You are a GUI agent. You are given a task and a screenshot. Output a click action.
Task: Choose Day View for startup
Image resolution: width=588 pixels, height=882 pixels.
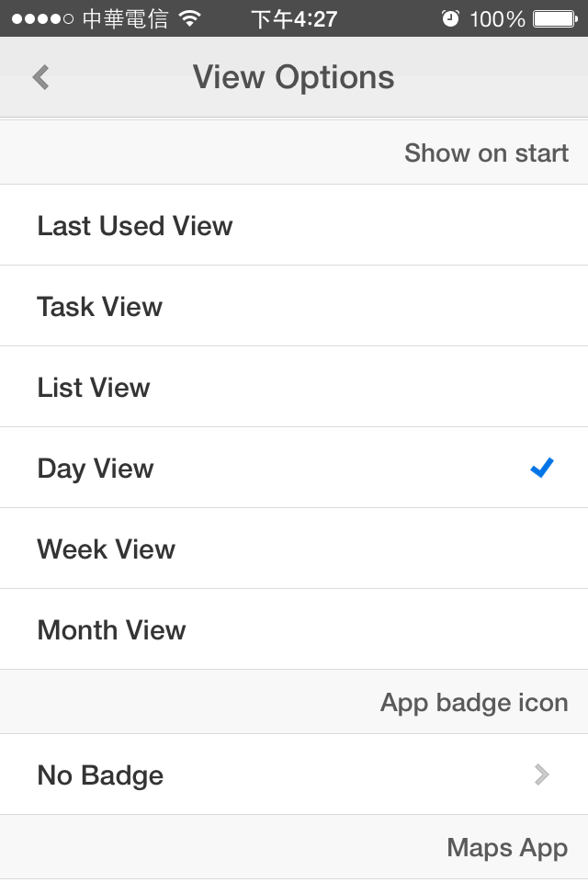pos(96,469)
